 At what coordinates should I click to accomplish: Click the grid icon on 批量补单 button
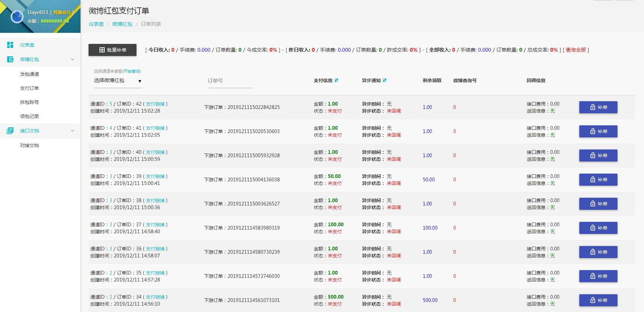tap(102, 50)
